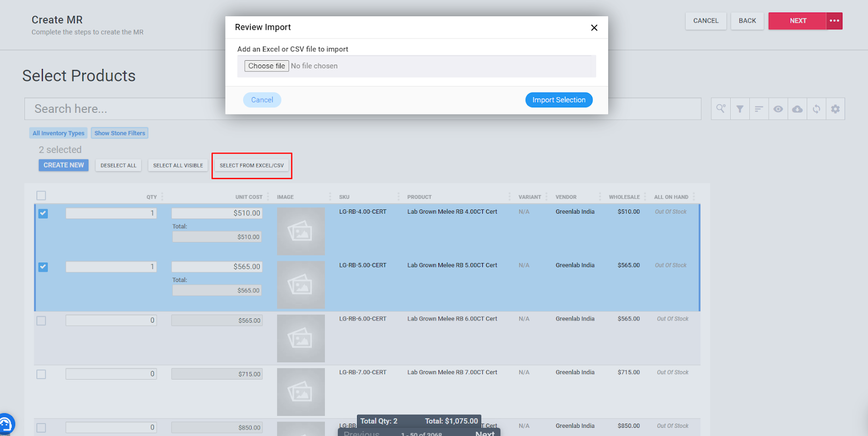Click qty field of LG-RB-7.00-CERT row
868x436 pixels.
click(111, 374)
